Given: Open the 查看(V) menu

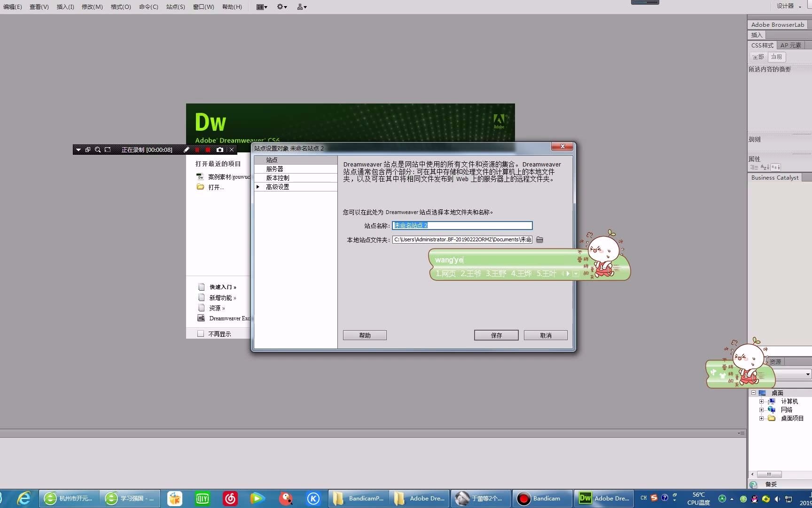Looking at the screenshot, I should point(39,7).
